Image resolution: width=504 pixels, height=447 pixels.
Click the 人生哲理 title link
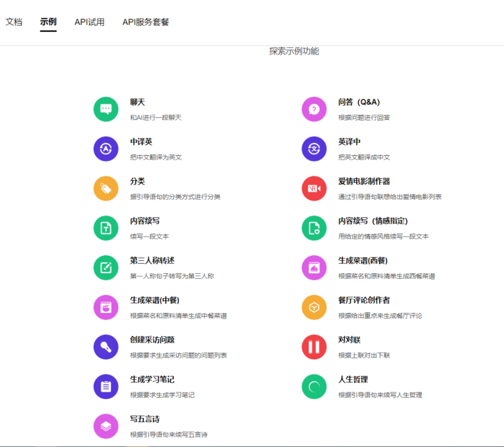[353, 379]
